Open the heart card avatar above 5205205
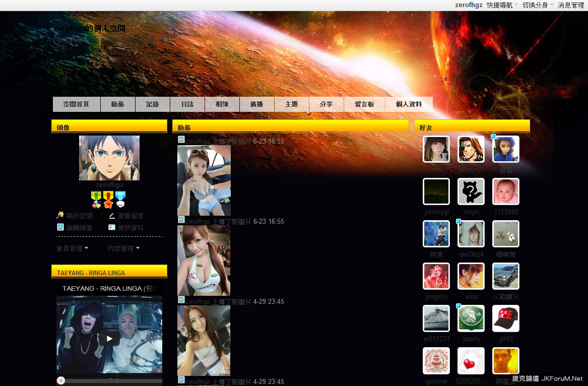Screen dimensions: 588x386 [471, 361]
